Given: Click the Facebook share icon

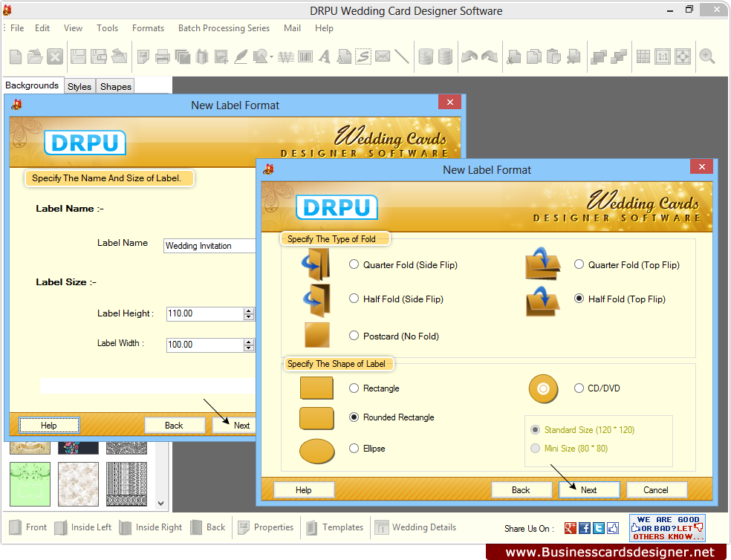Looking at the screenshot, I should [x=585, y=528].
